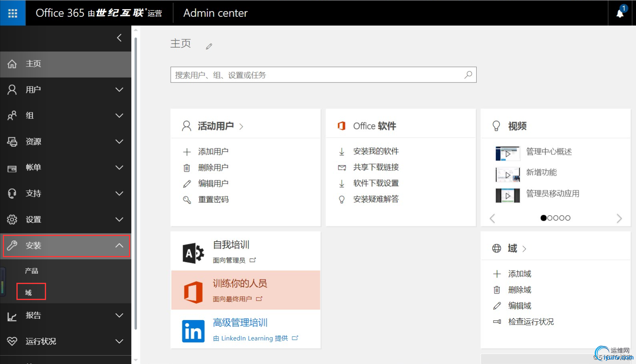Screen dimensions: 636x364
Task: Open the app launcher waffle icon
Action: click(x=13, y=13)
